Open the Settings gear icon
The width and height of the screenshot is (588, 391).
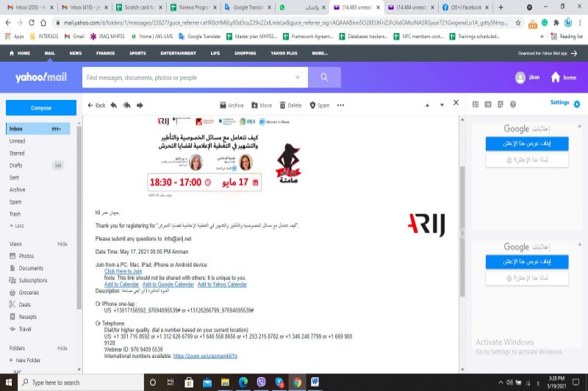coord(577,104)
